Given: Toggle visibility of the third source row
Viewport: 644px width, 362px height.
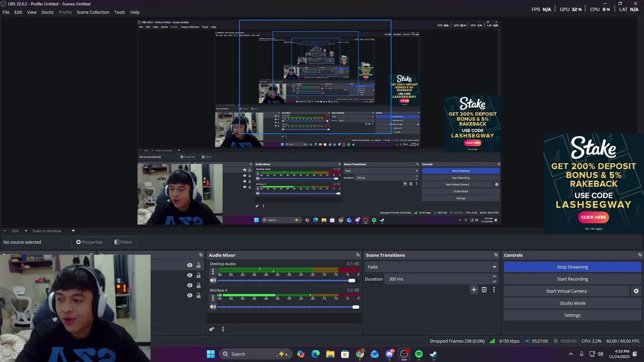Looking at the screenshot, I should (x=190, y=286).
